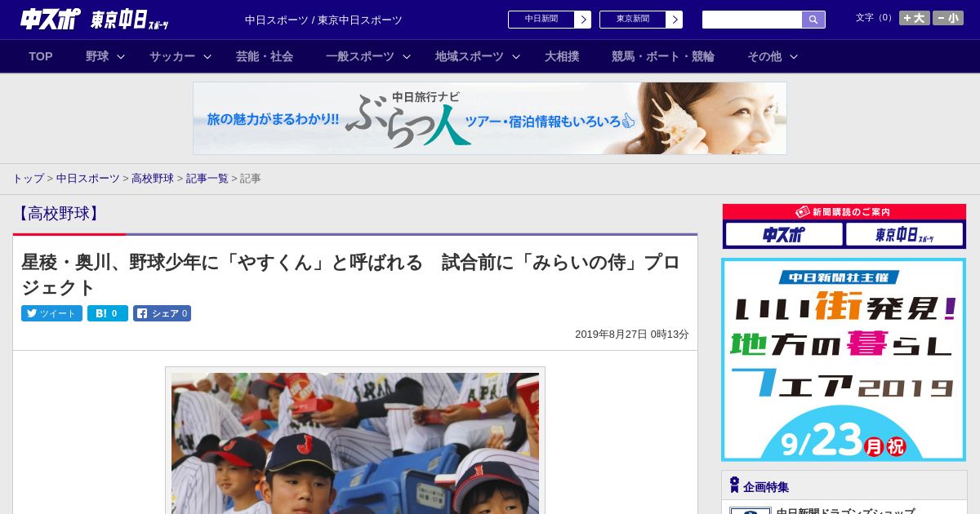Image resolution: width=980 pixels, height=514 pixels.
Task: Open 野球 navigation menu item
Action: click(97, 56)
